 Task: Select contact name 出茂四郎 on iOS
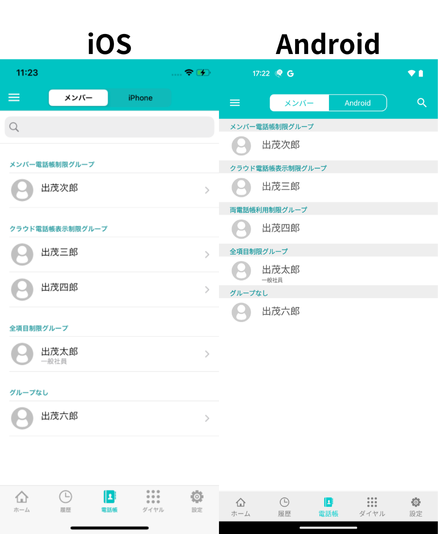[60, 287]
